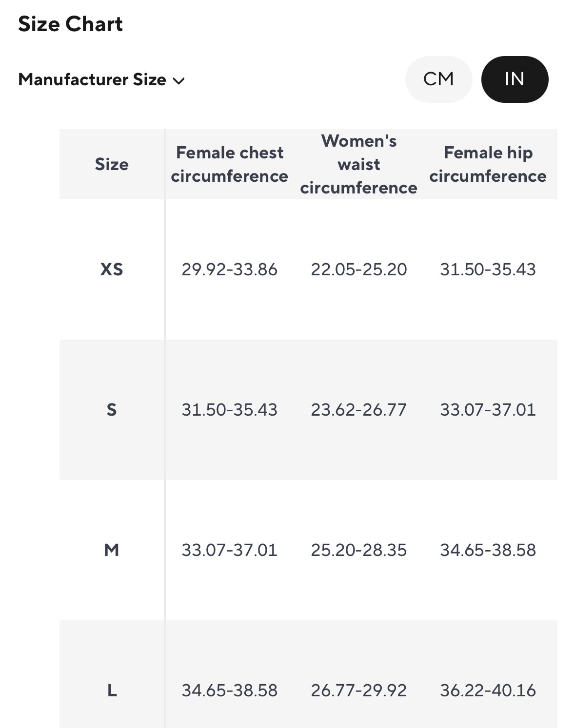Click the Female chest circumference header

coord(229,164)
